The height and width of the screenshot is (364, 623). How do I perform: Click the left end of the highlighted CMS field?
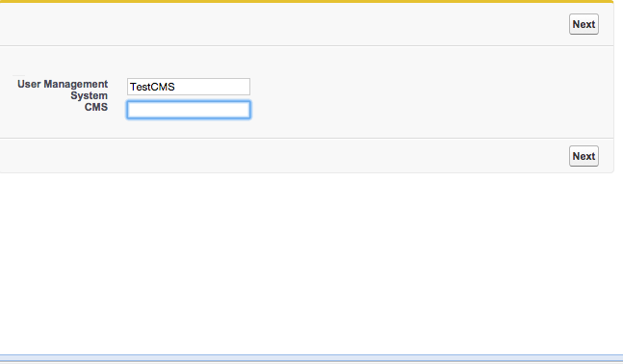tap(132, 110)
